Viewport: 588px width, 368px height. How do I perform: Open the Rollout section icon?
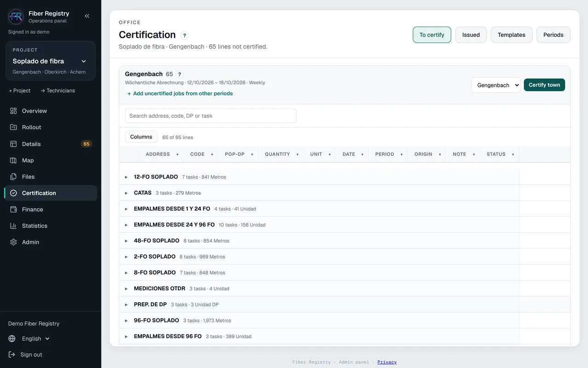[13, 127]
